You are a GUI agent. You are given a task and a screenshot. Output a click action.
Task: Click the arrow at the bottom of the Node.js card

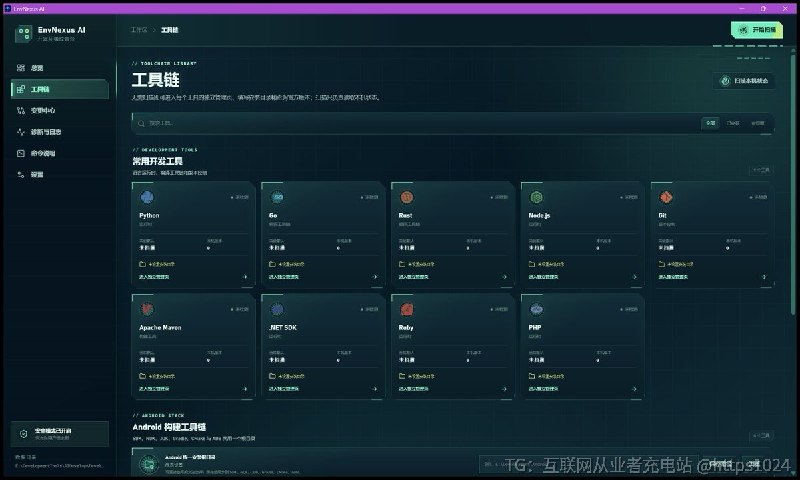click(x=634, y=277)
